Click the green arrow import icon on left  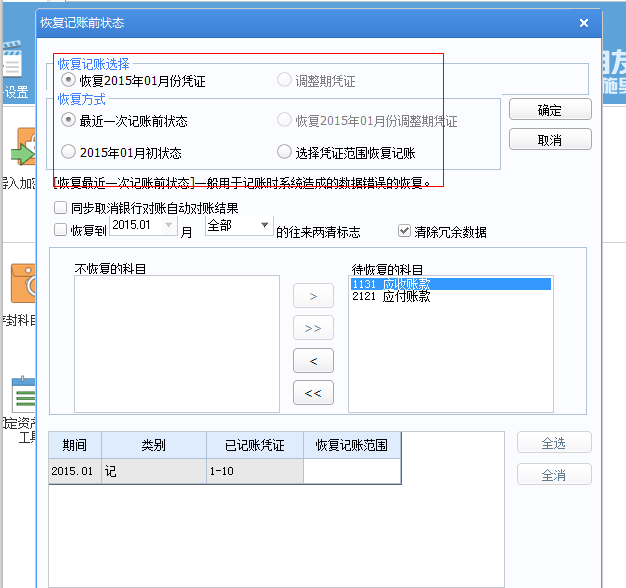[x=20, y=152]
